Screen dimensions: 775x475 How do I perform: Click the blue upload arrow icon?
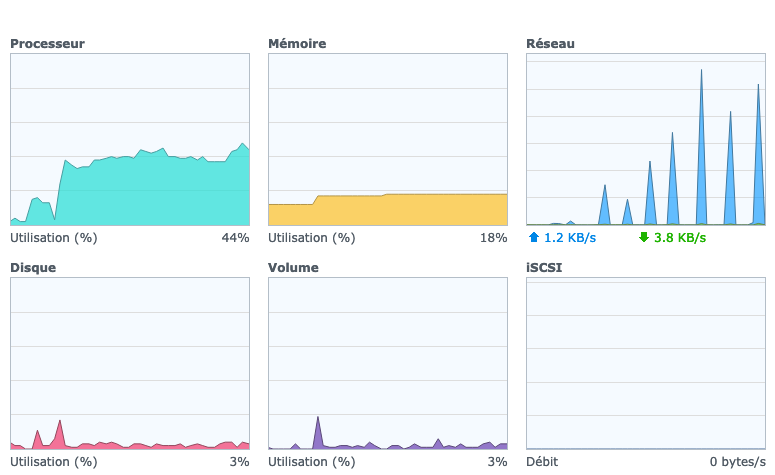[533, 238]
